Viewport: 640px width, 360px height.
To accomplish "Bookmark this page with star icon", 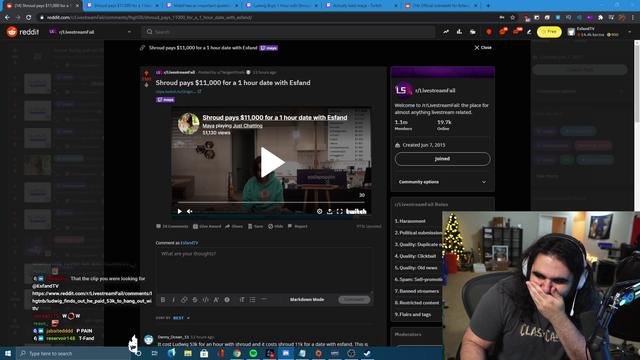I will tap(513, 18).
